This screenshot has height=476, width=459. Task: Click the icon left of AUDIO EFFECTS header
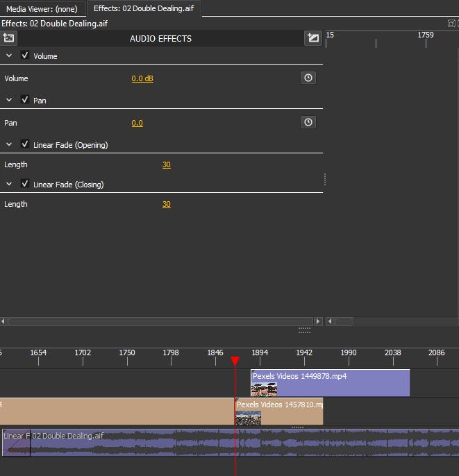(x=8, y=38)
